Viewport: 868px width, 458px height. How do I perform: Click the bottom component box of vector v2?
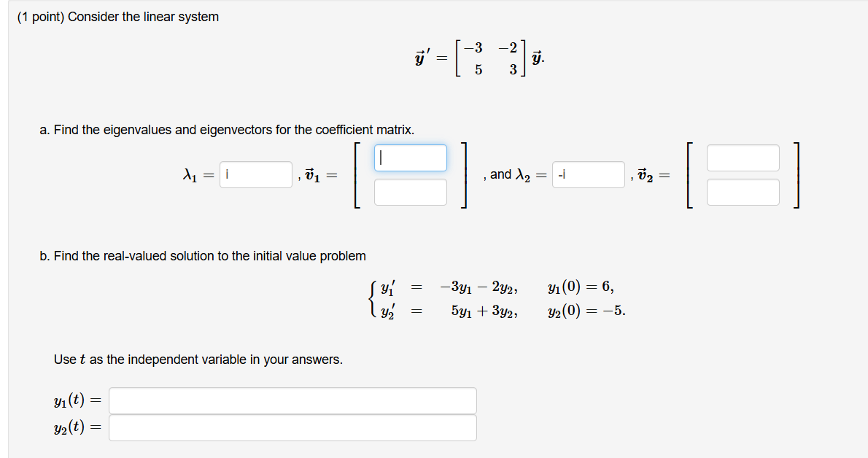[743, 192]
